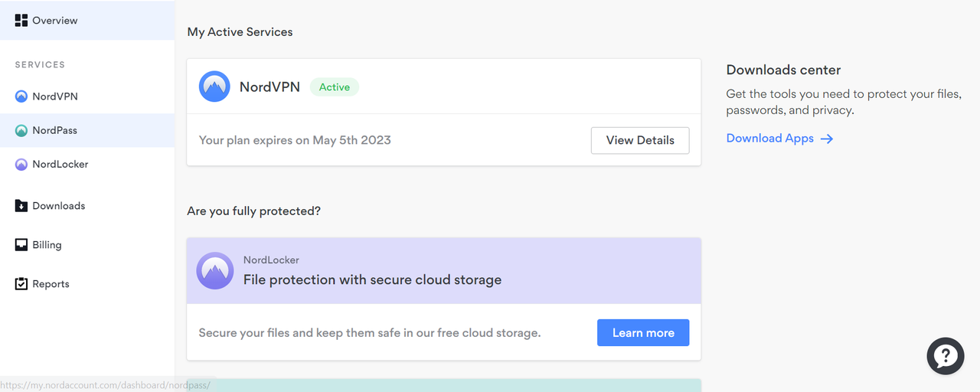Click the NordVPN sidebar logo icon
This screenshot has height=392, width=980.
[21, 96]
